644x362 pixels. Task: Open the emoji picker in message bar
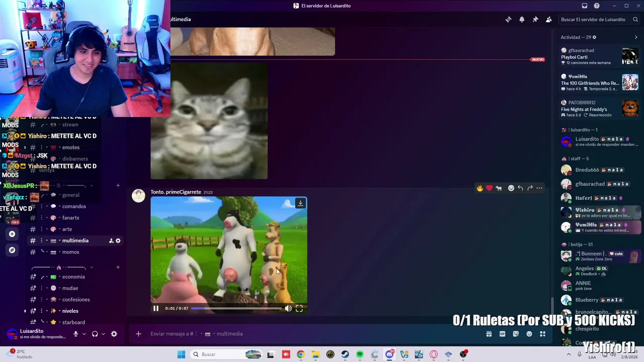529,334
